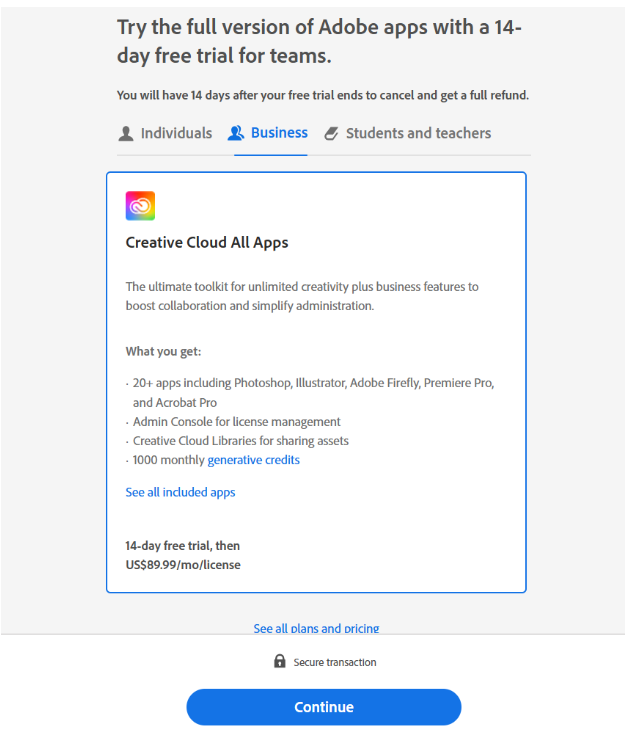Switch to the Individuals tab
This screenshot has height=733, width=632.
coord(165,133)
